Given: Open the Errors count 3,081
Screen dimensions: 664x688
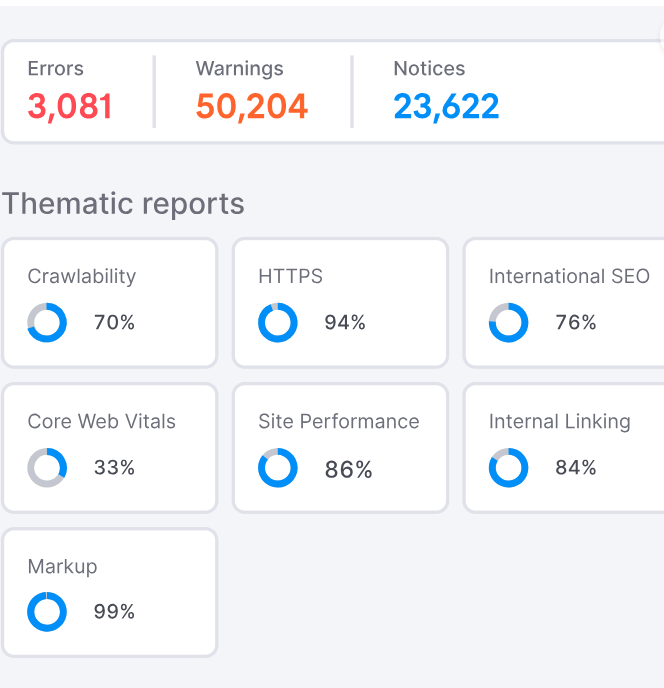Looking at the screenshot, I should click(70, 106).
